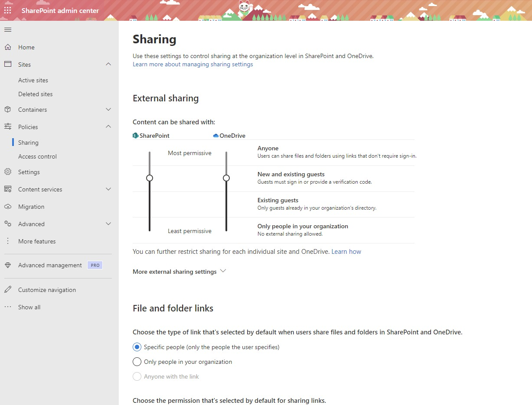Click Show all navigation items
This screenshot has width=532, height=405.
click(x=29, y=307)
